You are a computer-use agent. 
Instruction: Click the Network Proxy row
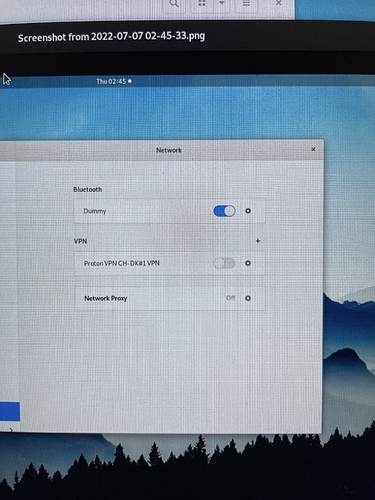pos(170,298)
